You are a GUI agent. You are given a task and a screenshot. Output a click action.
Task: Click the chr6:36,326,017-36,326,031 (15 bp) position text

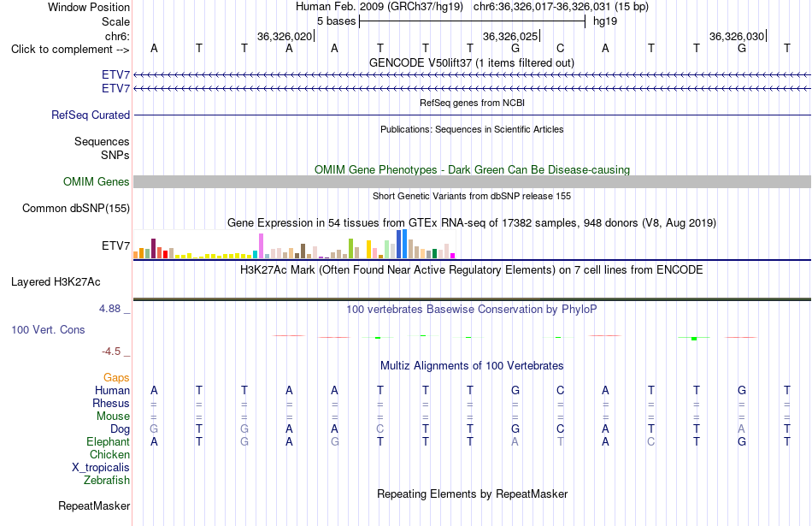(x=561, y=7)
